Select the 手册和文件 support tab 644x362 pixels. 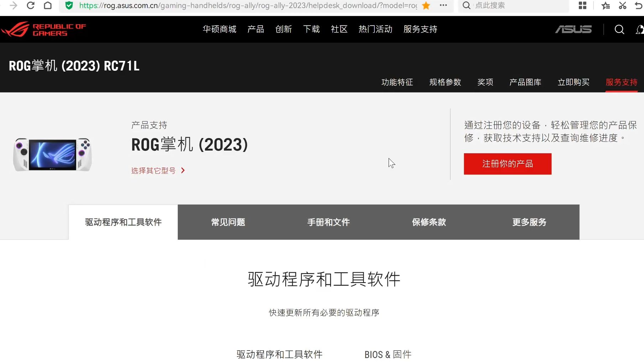(x=328, y=222)
